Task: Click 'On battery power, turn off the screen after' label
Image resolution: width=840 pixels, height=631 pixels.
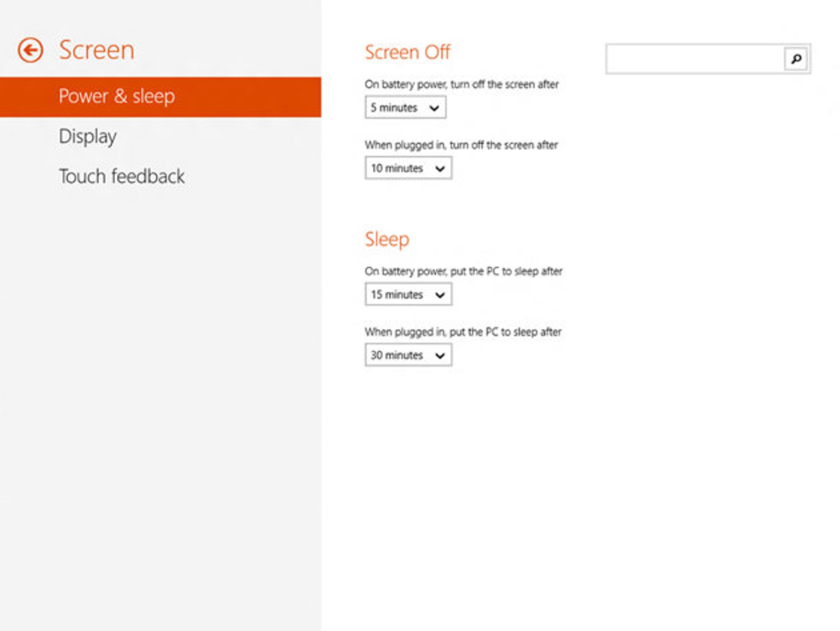Action: click(462, 84)
